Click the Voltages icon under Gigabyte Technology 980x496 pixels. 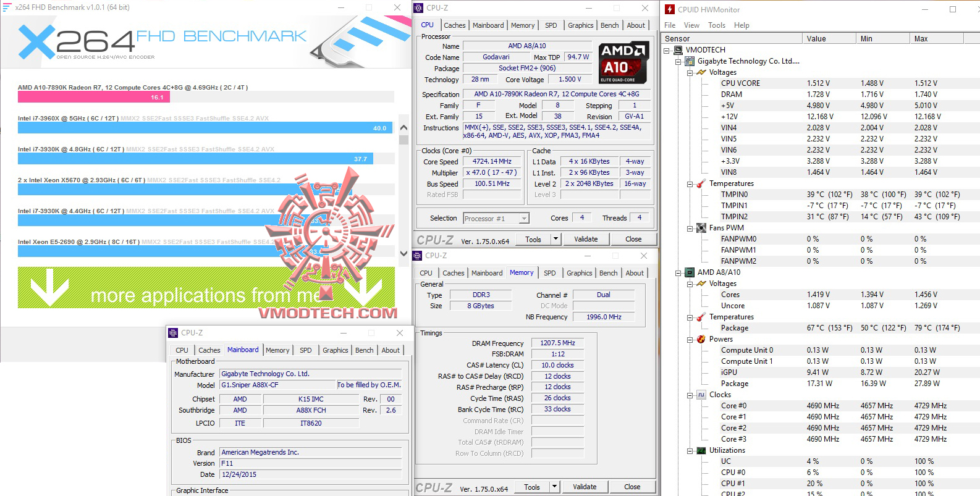pyautogui.click(x=701, y=72)
